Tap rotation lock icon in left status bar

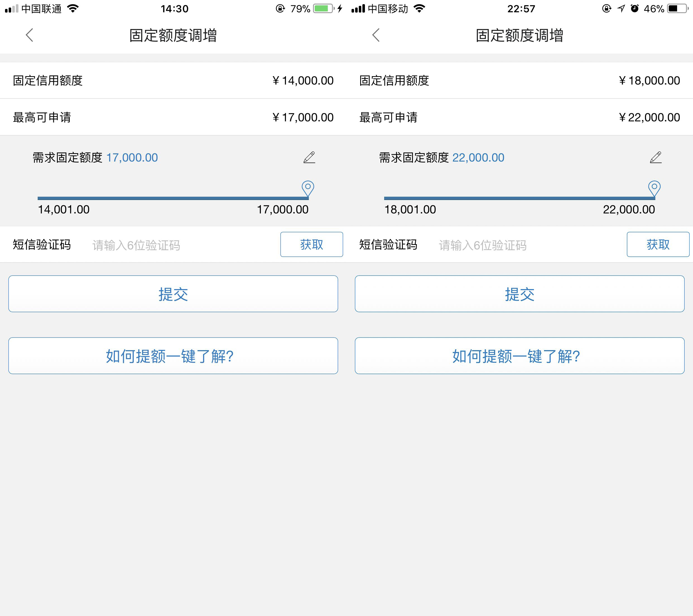point(280,8)
